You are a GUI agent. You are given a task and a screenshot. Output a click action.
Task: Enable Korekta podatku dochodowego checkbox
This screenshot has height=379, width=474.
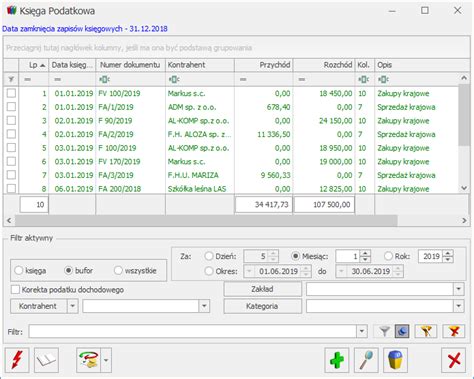pos(15,289)
